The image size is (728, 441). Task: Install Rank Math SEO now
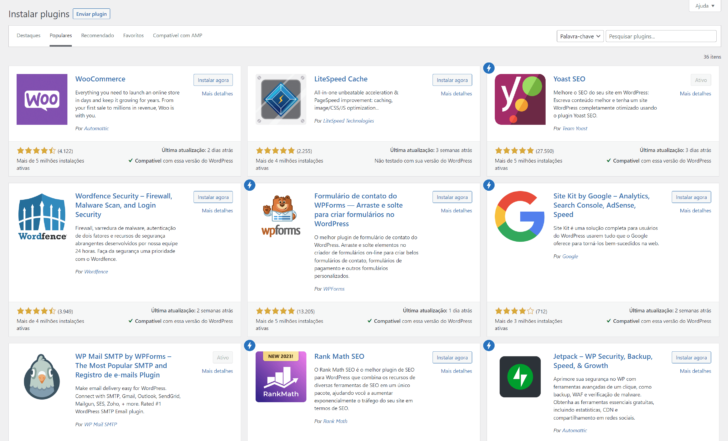click(452, 357)
